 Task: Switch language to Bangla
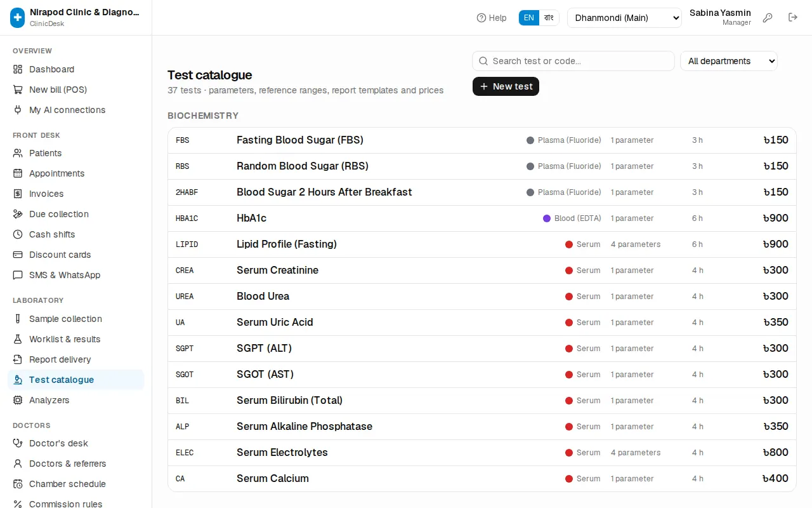click(x=549, y=18)
